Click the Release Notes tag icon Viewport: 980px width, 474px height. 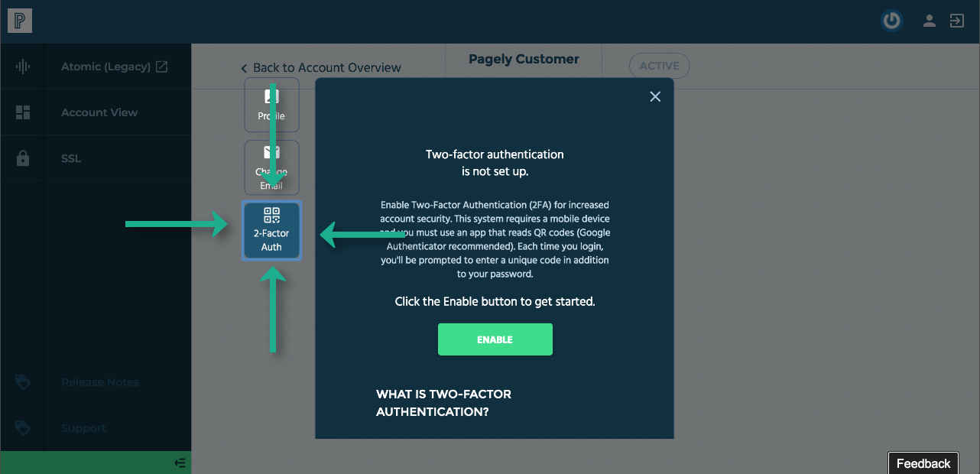coord(23,382)
